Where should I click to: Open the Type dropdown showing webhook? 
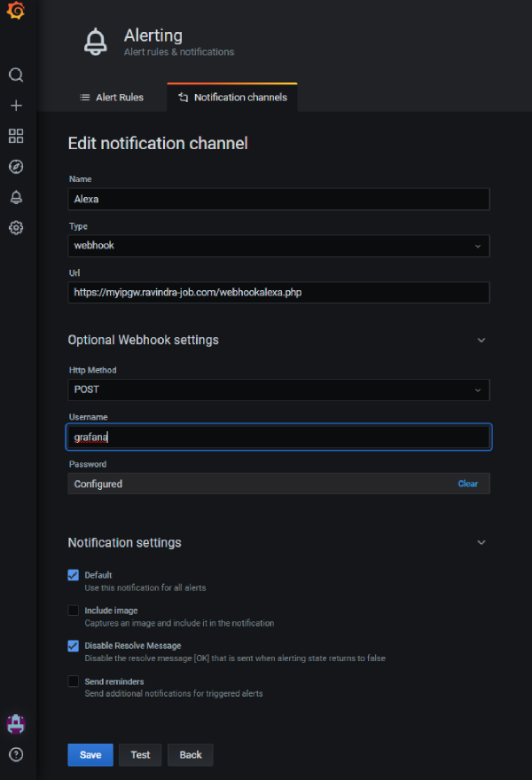(278, 246)
